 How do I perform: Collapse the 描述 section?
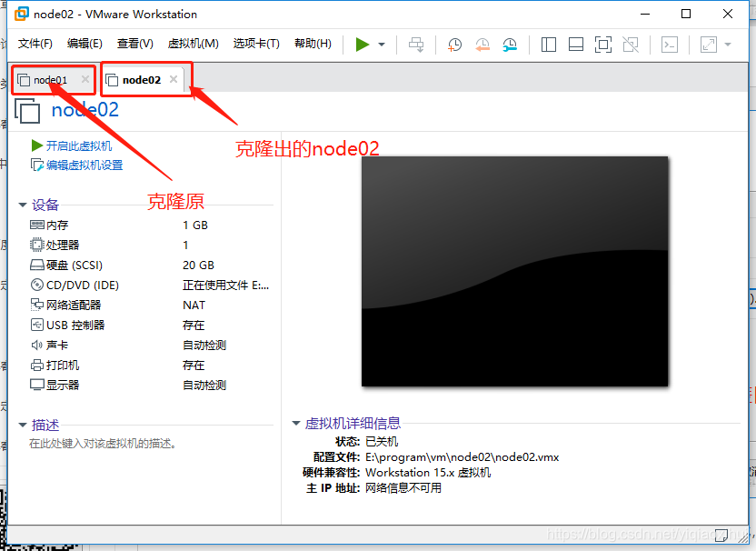[x=22, y=426]
